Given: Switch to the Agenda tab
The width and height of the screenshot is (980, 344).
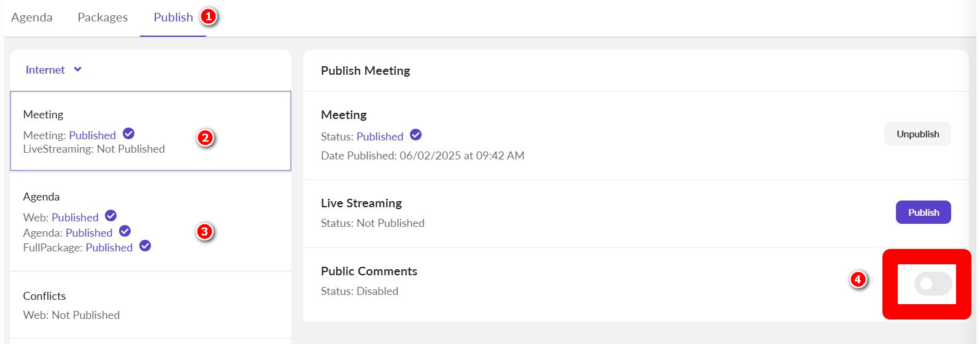Looking at the screenshot, I should [x=32, y=17].
